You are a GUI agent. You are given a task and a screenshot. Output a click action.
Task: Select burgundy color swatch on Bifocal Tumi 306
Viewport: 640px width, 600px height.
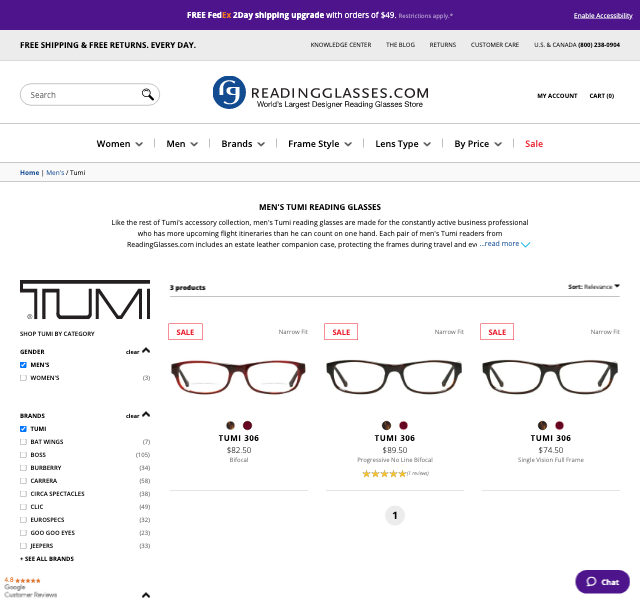point(247,425)
